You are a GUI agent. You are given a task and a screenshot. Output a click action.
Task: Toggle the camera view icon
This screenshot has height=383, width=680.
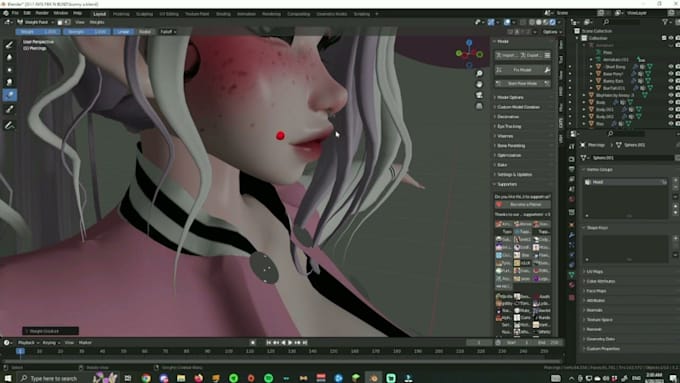pyautogui.click(x=479, y=95)
